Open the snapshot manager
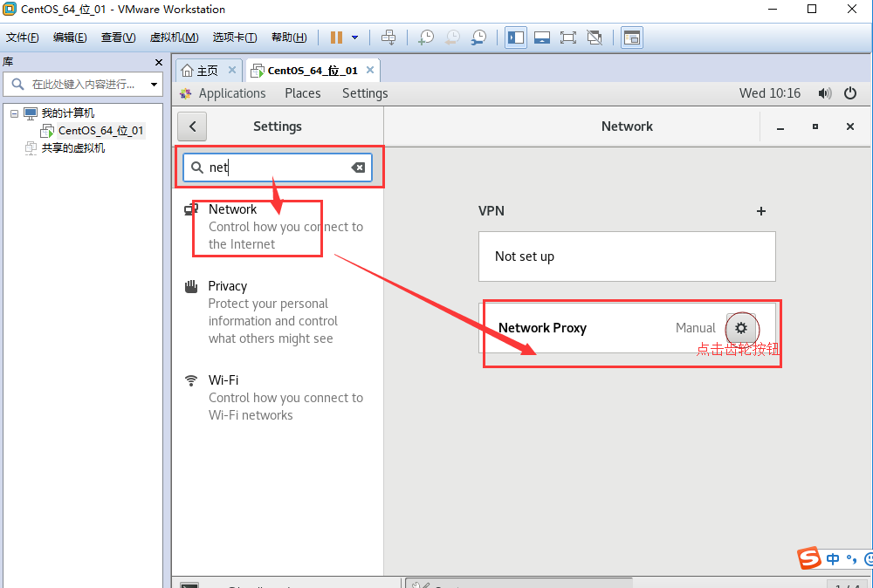 point(478,38)
